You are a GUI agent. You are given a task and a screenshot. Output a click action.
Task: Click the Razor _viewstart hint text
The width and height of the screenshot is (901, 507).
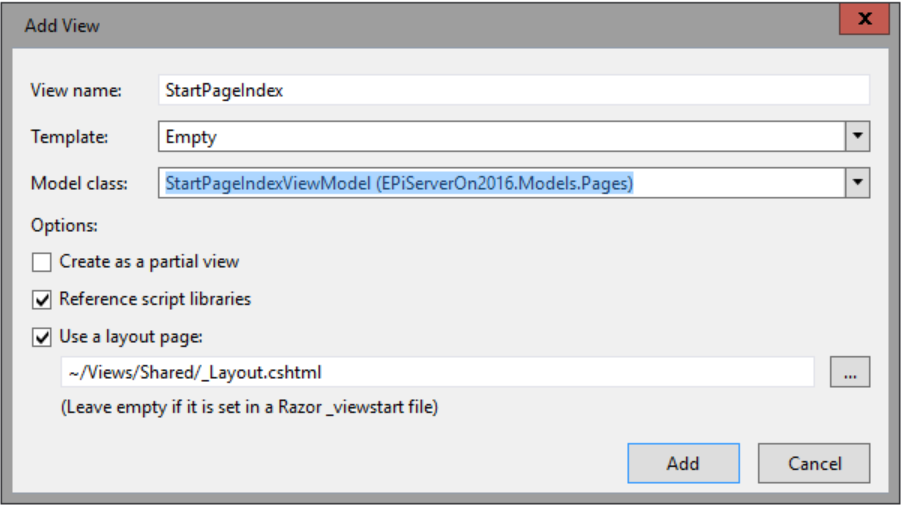(x=250, y=407)
